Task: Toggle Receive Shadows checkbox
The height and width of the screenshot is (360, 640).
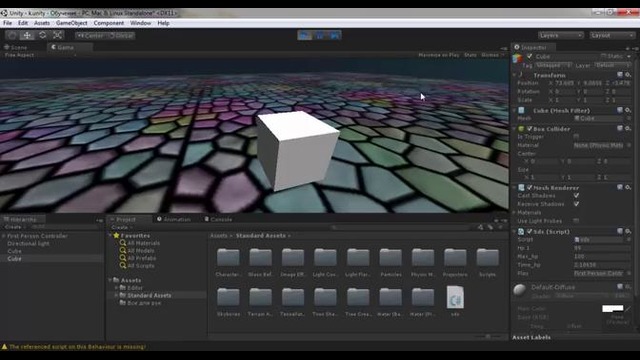Action: coord(576,204)
